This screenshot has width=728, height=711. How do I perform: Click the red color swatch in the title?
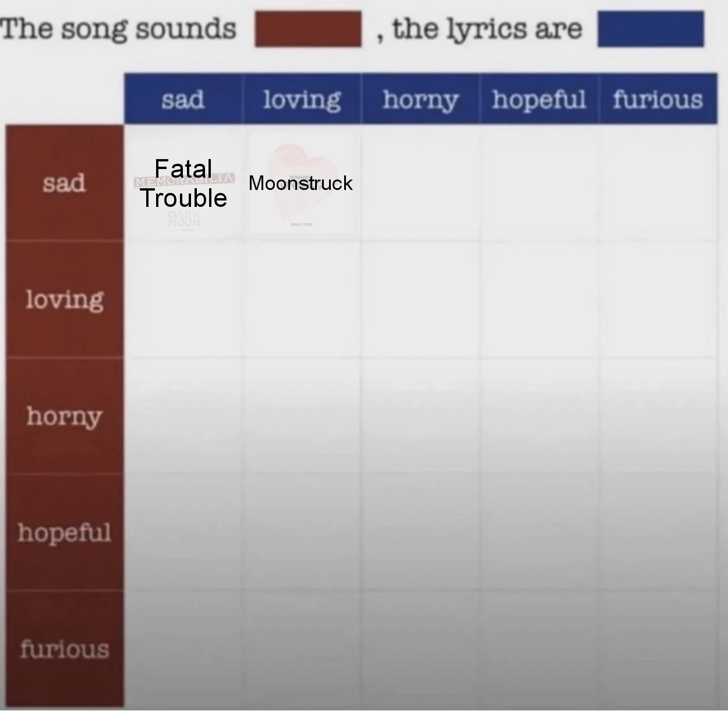[x=308, y=29]
